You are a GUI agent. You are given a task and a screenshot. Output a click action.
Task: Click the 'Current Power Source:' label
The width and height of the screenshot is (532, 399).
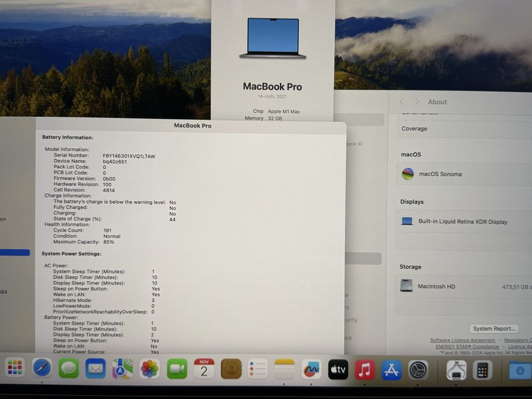[79, 352]
